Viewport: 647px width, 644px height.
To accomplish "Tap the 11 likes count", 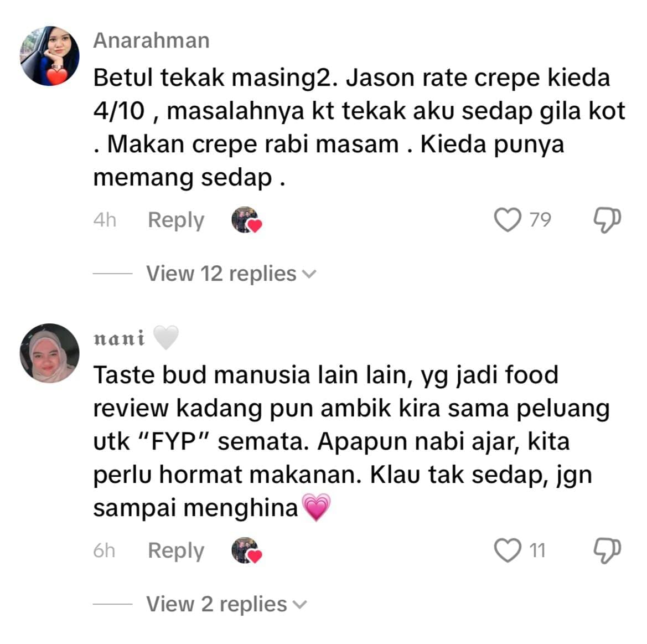I will point(537,550).
